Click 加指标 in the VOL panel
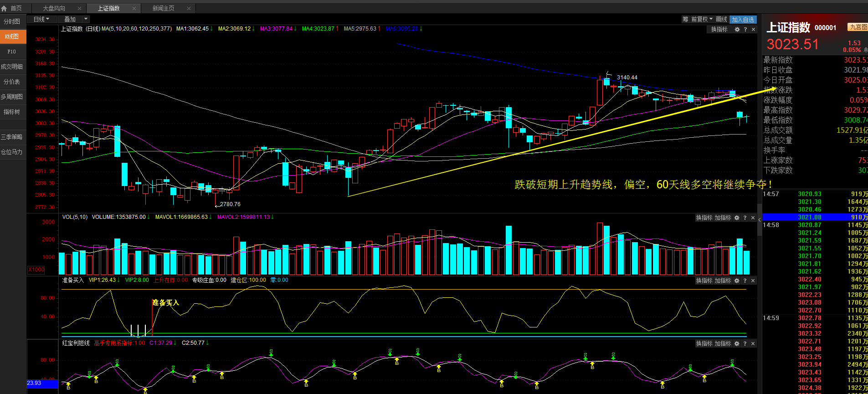The image size is (868, 394). pos(723,218)
